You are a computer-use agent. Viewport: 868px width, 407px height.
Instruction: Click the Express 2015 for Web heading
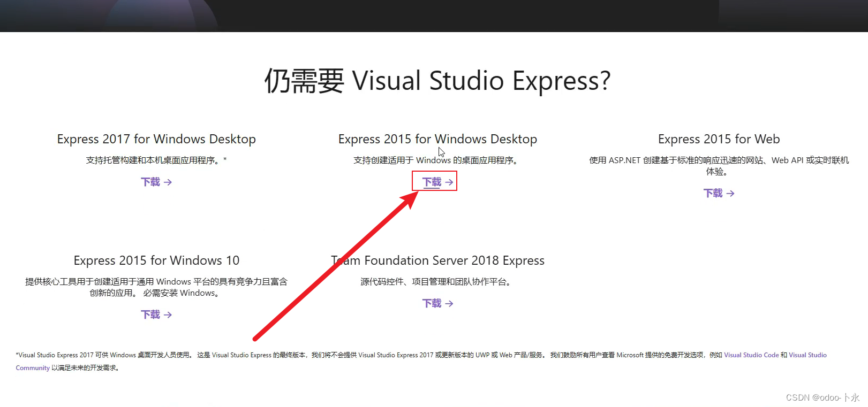click(719, 139)
